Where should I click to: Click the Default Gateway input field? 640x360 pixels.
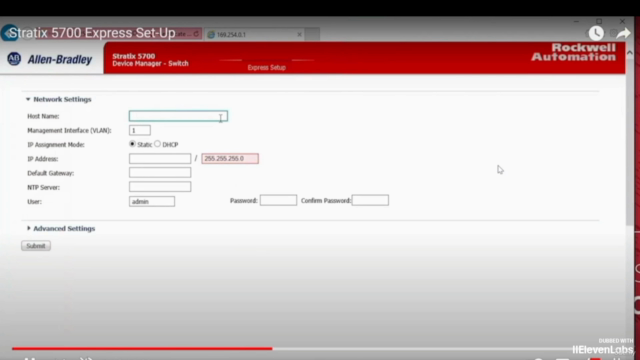tap(160, 173)
